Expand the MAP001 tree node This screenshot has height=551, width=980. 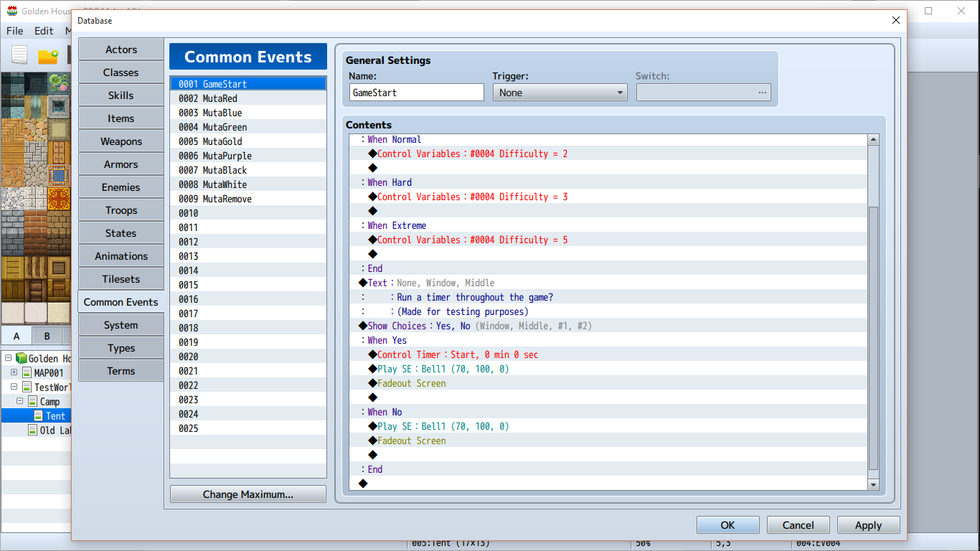[x=14, y=372]
